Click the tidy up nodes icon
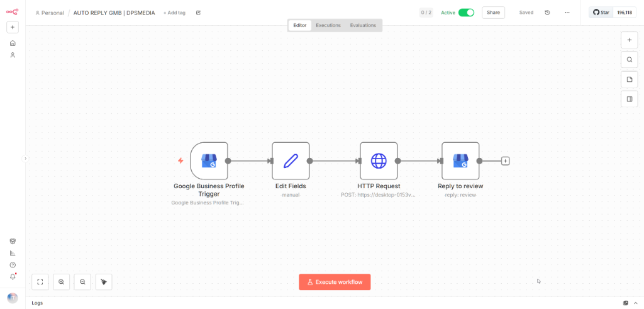Viewport: 644px width, 309px height. coord(104,282)
